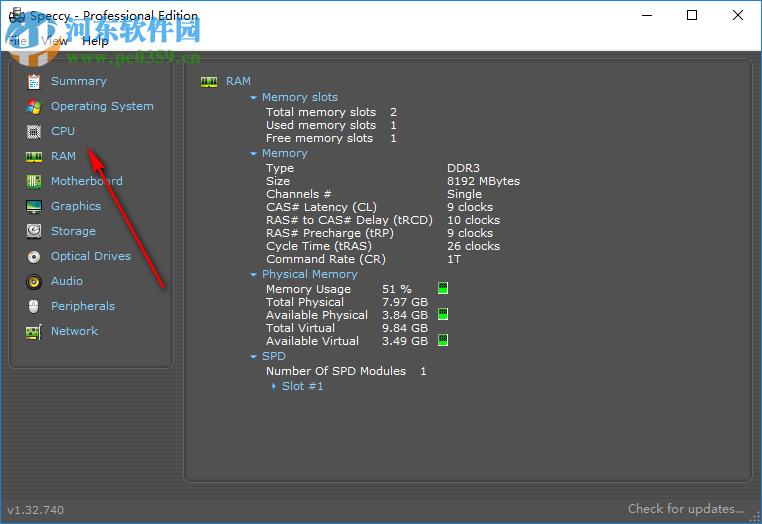Click the green Memory Usage indicator icon
Screen dimensions: 762x524
(443, 288)
